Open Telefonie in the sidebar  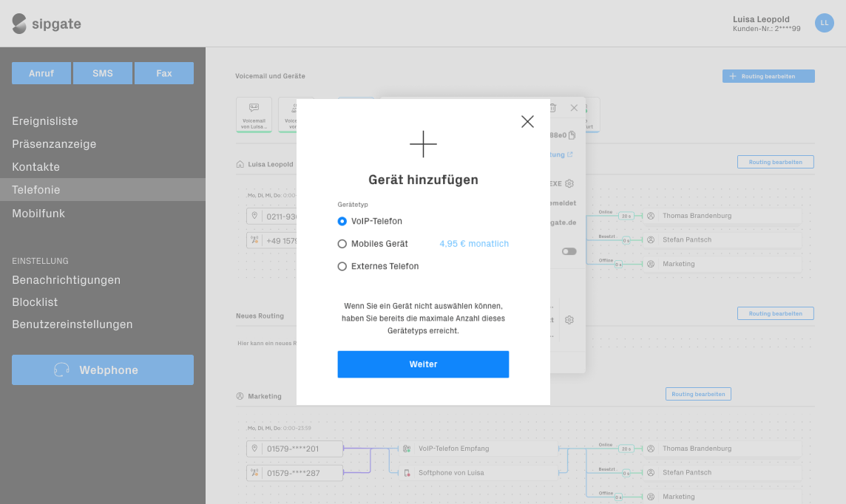pyautogui.click(x=103, y=190)
